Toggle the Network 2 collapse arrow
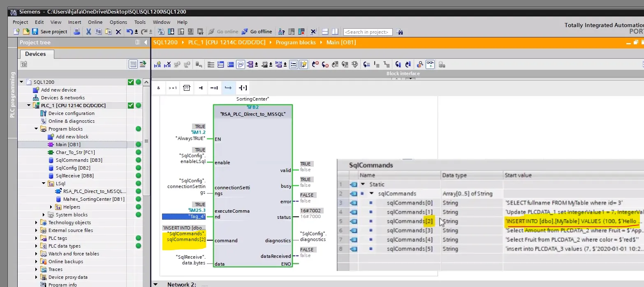The image size is (644, 287). (x=155, y=284)
